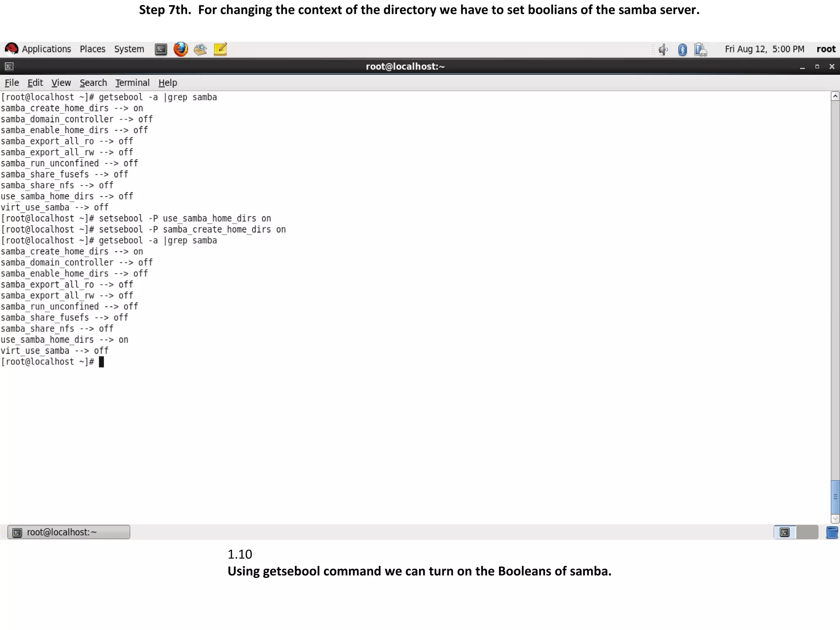Click the network connection tray icon
Image resolution: width=840 pixels, height=630 pixels.
point(701,50)
